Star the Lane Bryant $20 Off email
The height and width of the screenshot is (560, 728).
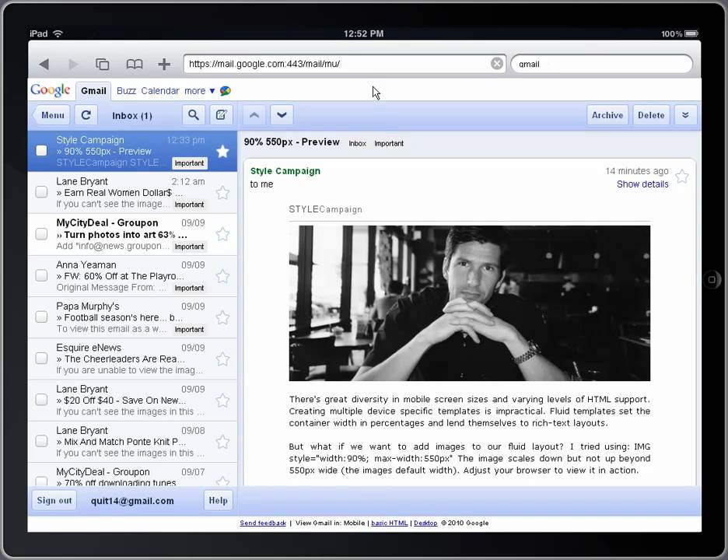pos(223,401)
